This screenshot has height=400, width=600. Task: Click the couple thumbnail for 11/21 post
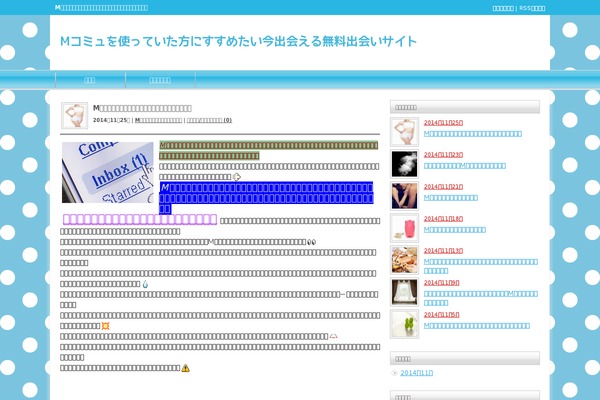point(404,196)
